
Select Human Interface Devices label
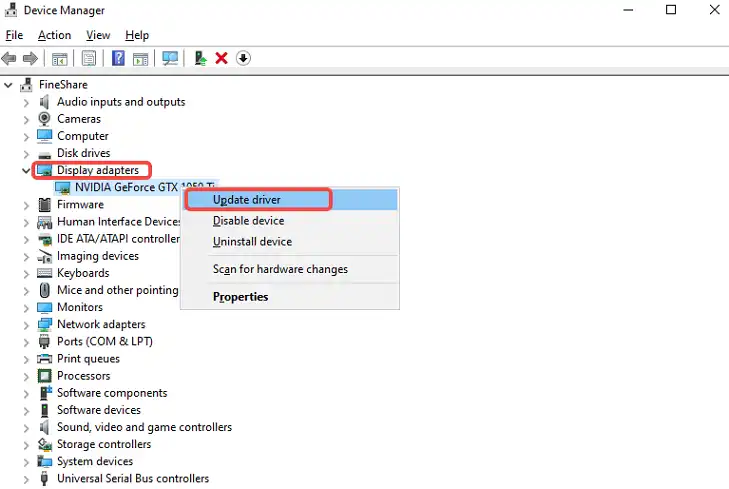pos(119,222)
